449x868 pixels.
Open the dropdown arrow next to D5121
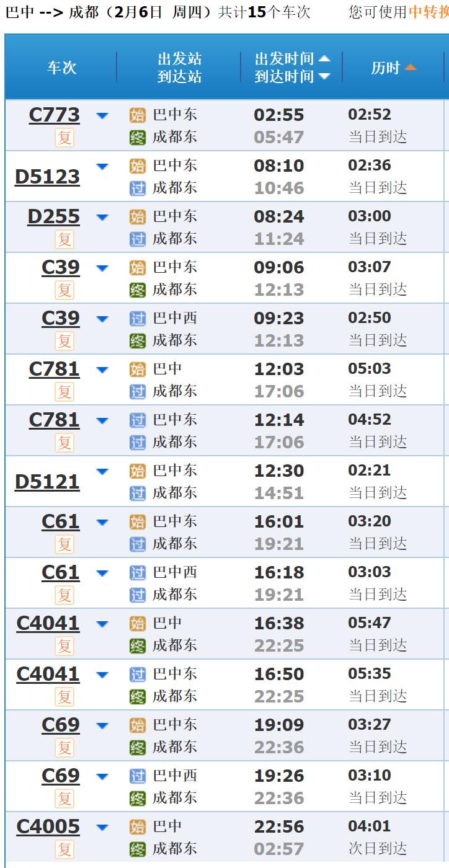tap(102, 472)
